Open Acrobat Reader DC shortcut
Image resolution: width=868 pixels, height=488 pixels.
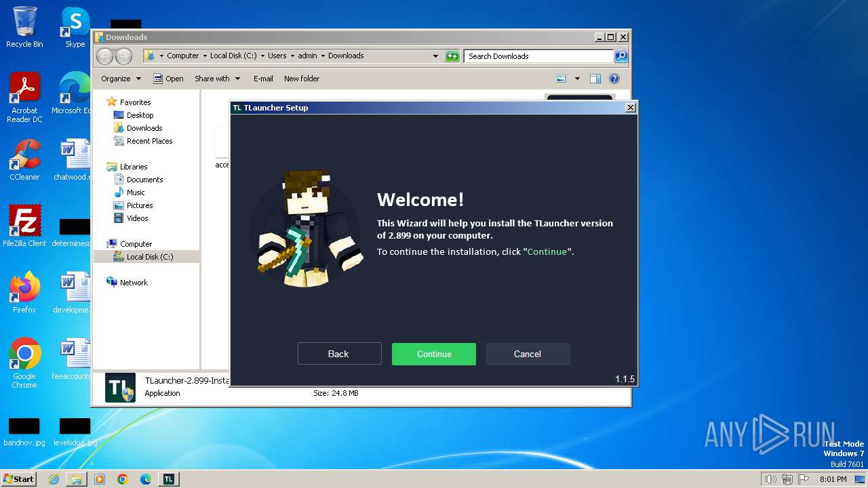click(x=24, y=98)
